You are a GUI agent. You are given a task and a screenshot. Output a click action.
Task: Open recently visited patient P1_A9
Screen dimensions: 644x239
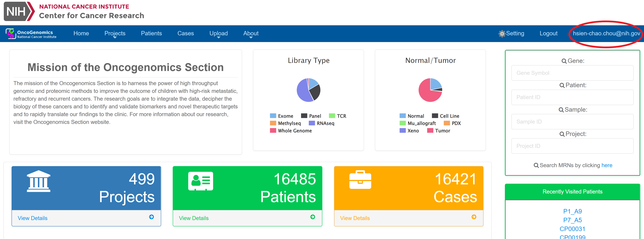pos(572,211)
